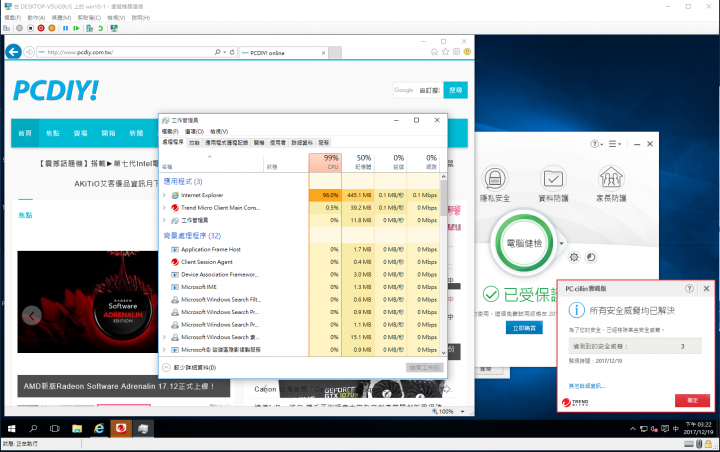The height and width of the screenshot is (452, 720).
Task: Open 其他詳細資訊 link in PC-cillin popup
Action: pos(586,386)
